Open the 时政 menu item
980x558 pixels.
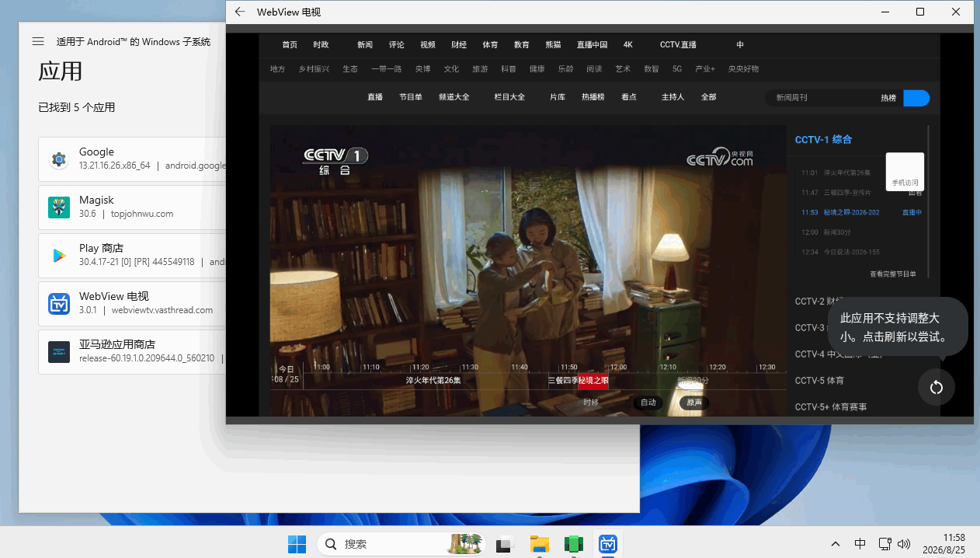[321, 45]
